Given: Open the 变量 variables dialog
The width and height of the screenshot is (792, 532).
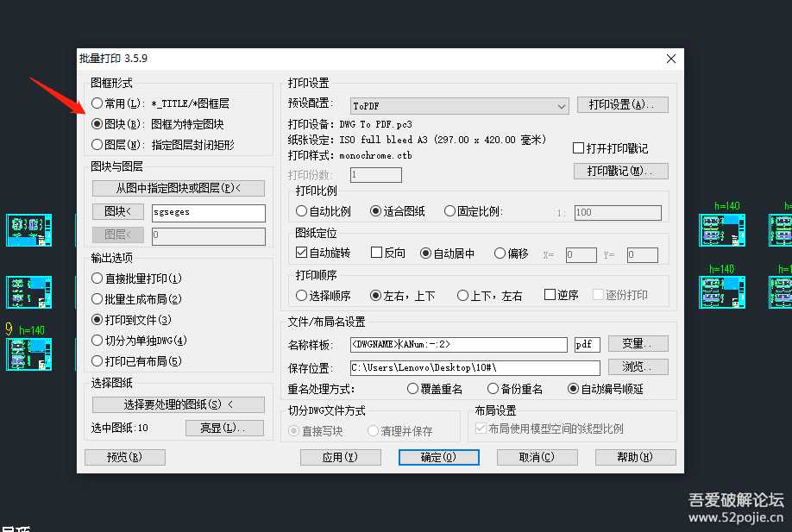Looking at the screenshot, I should [x=637, y=343].
